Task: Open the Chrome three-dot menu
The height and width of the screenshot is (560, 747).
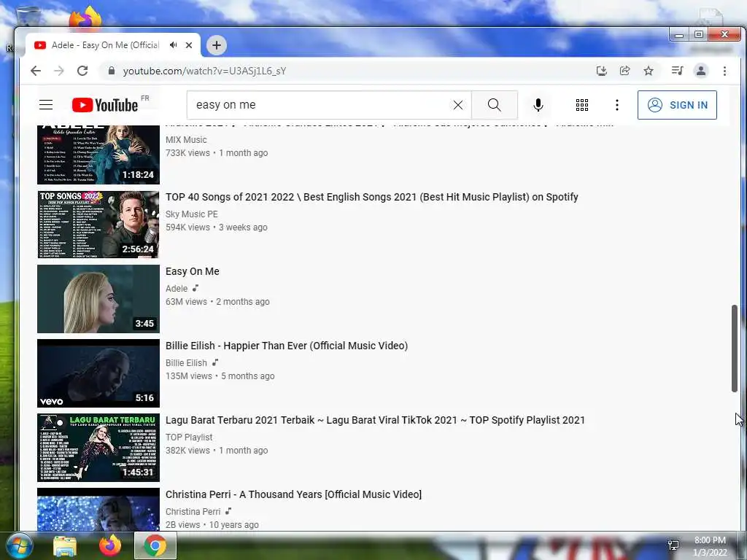Action: [x=724, y=71]
